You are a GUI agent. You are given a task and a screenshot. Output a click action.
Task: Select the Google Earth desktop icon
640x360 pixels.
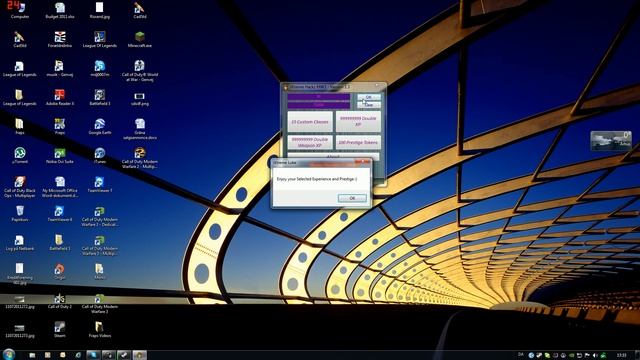pyautogui.click(x=100, y=127)
